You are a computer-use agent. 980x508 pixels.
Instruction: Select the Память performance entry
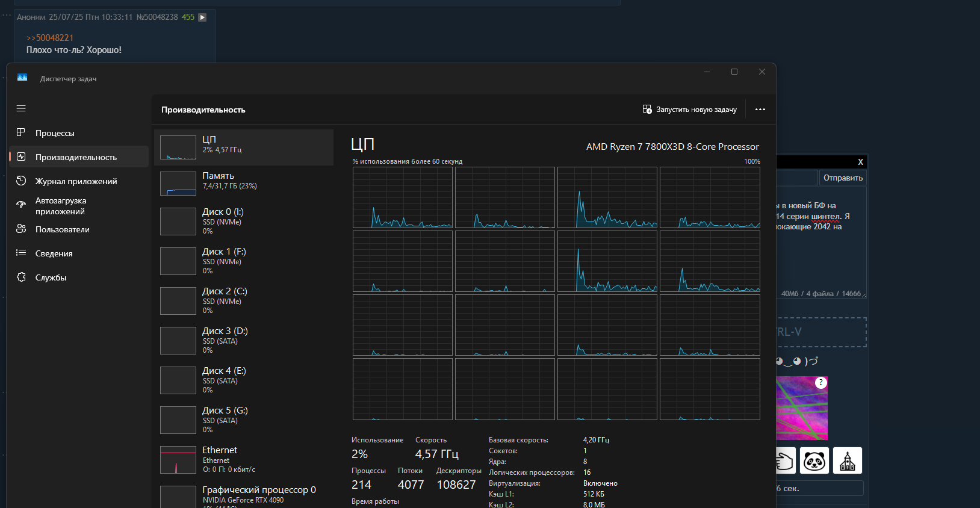244,183
